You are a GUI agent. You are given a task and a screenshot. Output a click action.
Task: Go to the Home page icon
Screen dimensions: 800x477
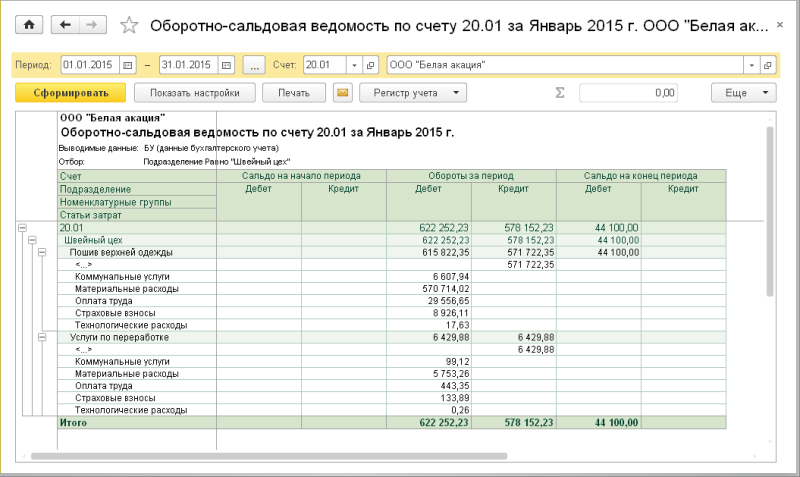[29, 24]
